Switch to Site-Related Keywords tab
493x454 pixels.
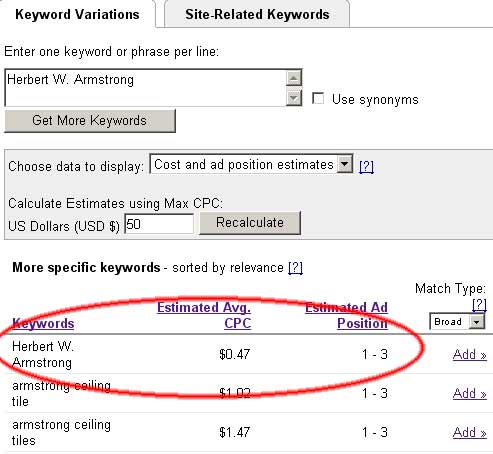[x=257, y=15]
